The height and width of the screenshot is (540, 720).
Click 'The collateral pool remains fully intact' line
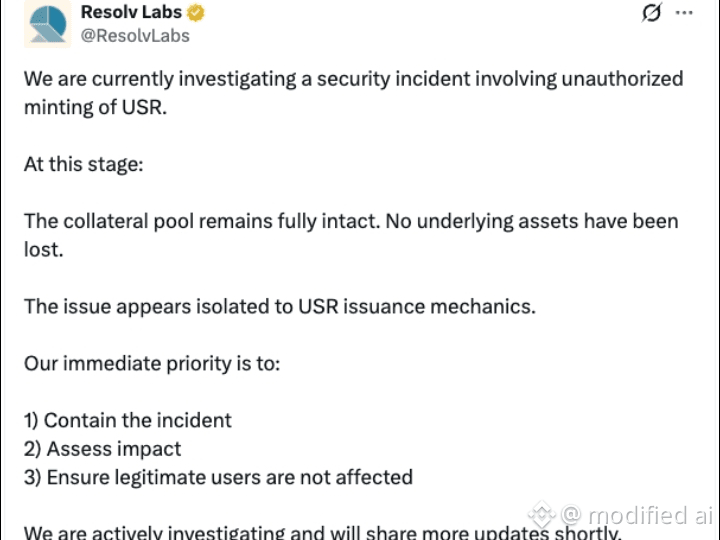pos(351,221)
